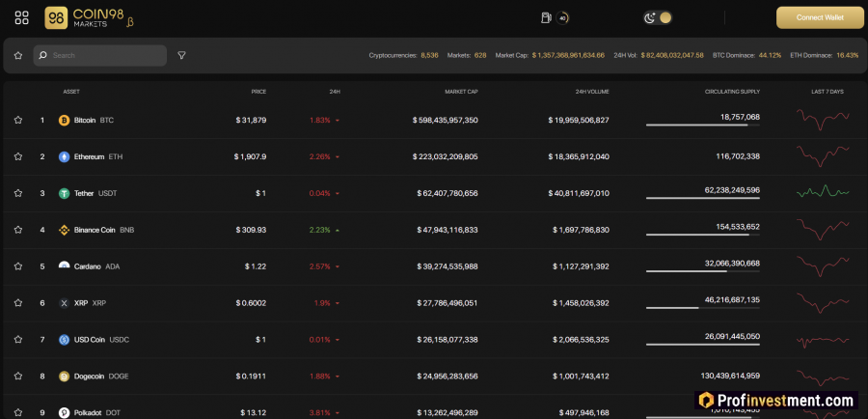The width and height of the screenshot is (868, 419).
Task: Click XRP market cap $ 27,786,496,051
Action: point(448,303)
